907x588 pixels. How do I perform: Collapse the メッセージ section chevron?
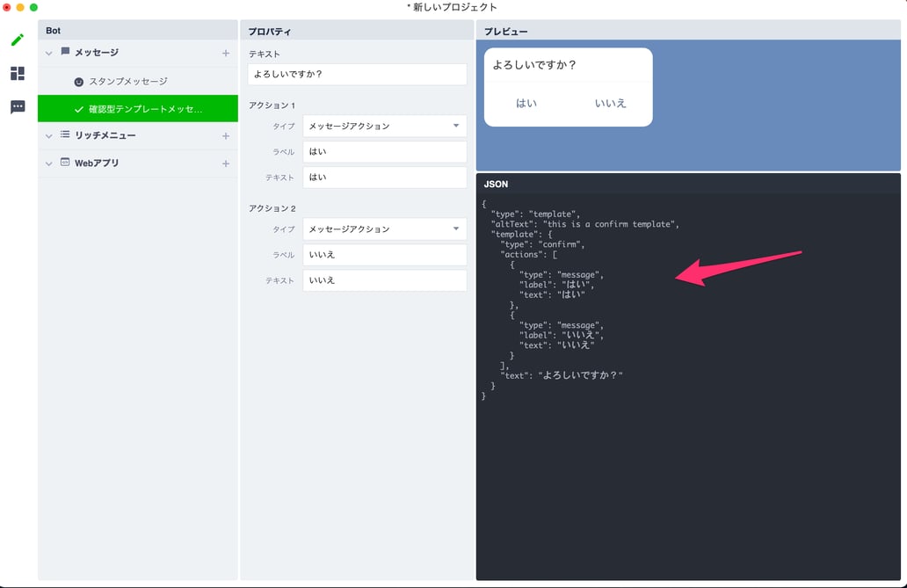click(x=49, y=53)
